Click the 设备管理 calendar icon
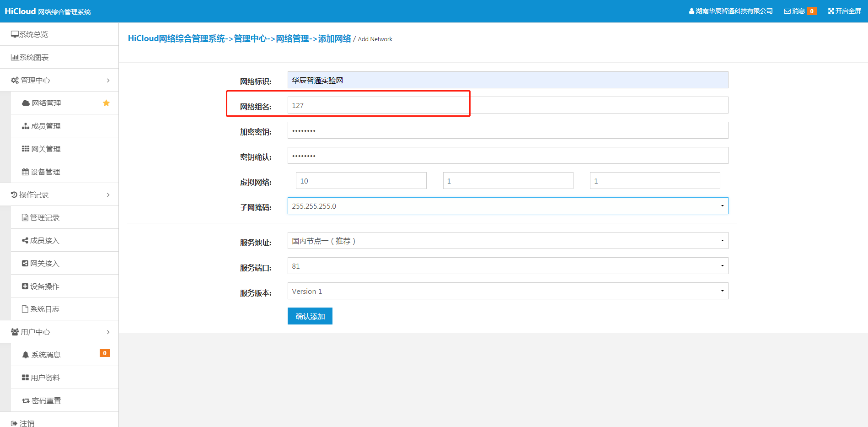 pyautogui.click(x=26, y=172)
